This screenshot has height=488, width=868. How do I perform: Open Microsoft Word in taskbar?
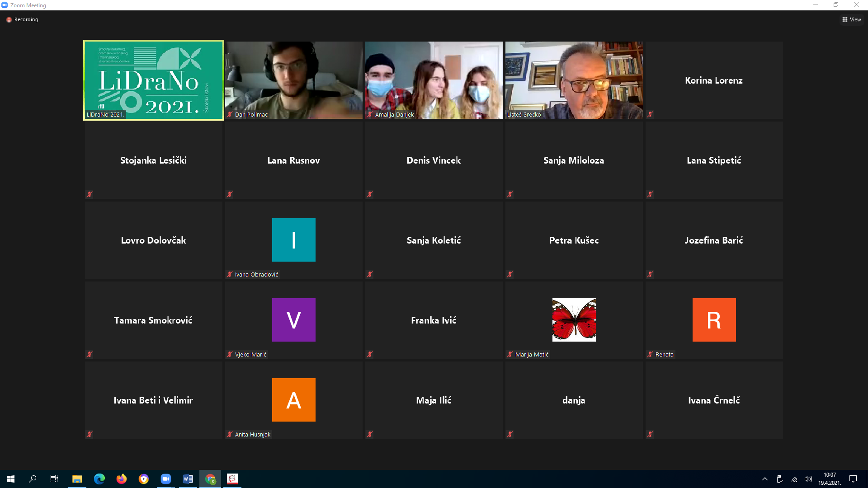[188, 479]
